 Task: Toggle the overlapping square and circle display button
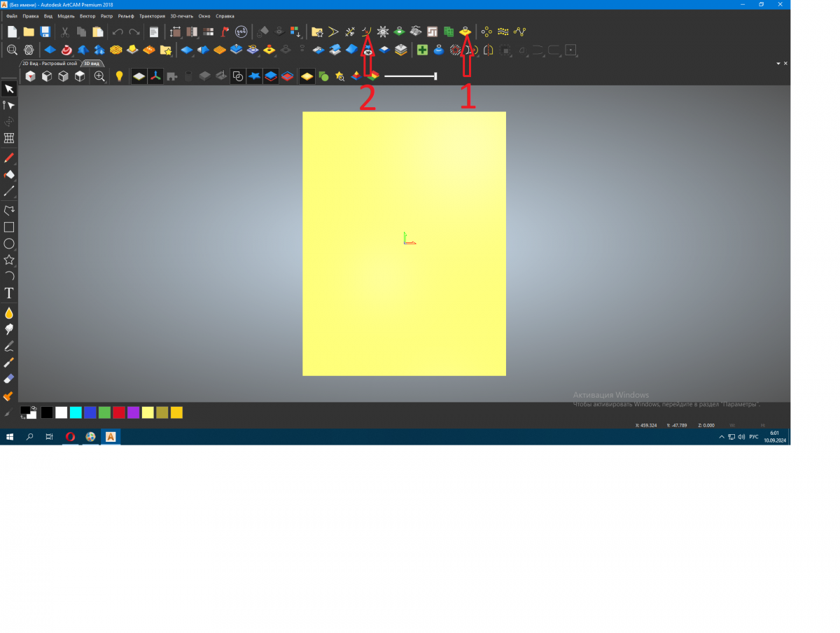tap(238, 76)
